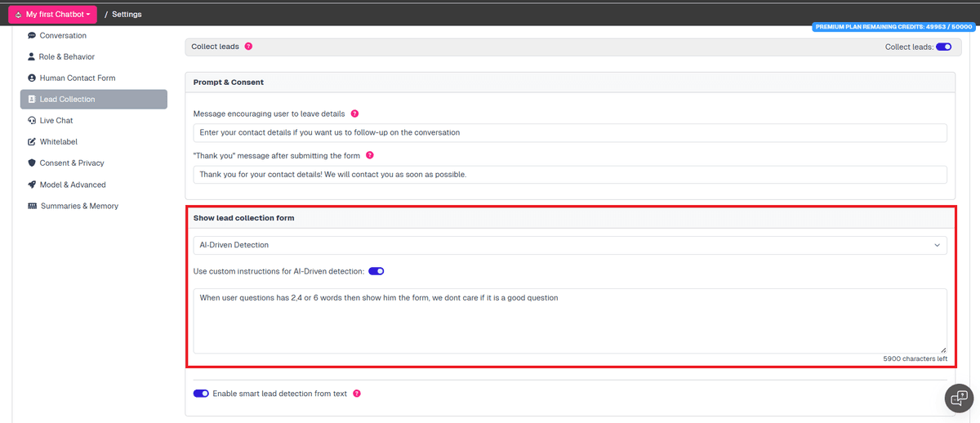Click the Consent & Privacy shield icon

pos(32,163)
